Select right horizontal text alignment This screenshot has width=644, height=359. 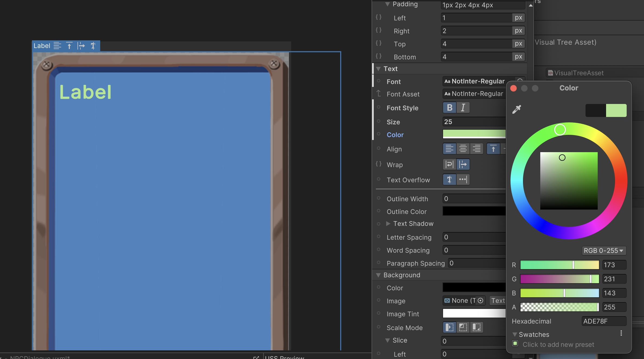point(477,149)
